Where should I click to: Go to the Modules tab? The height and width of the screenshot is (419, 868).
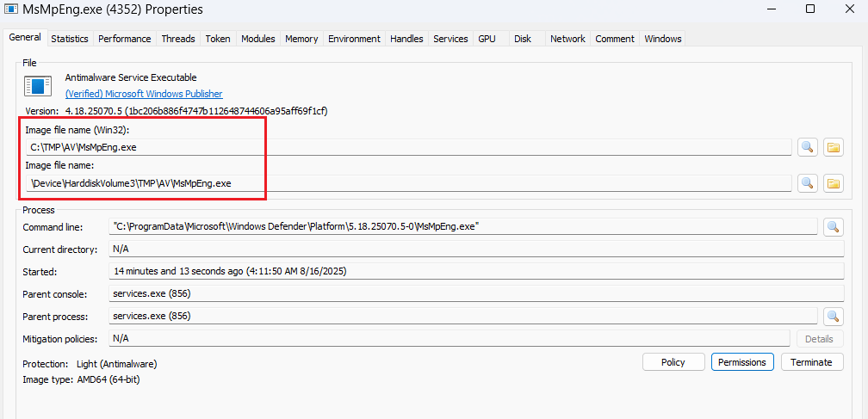click(257, 39)
